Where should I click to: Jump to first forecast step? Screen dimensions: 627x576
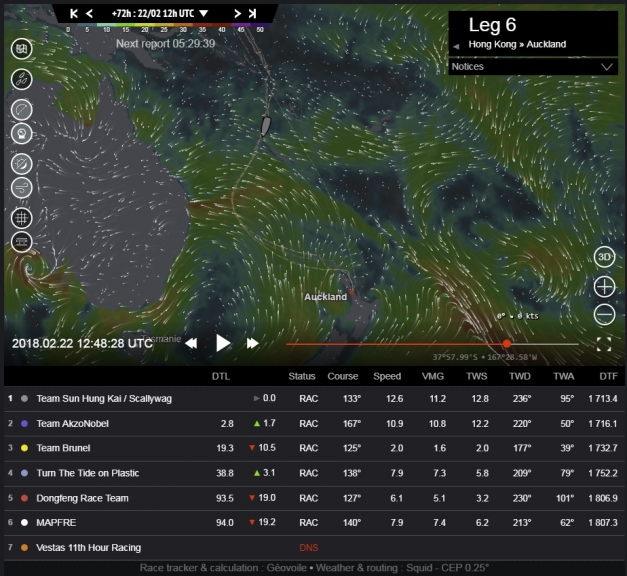[x=74, y=14]
